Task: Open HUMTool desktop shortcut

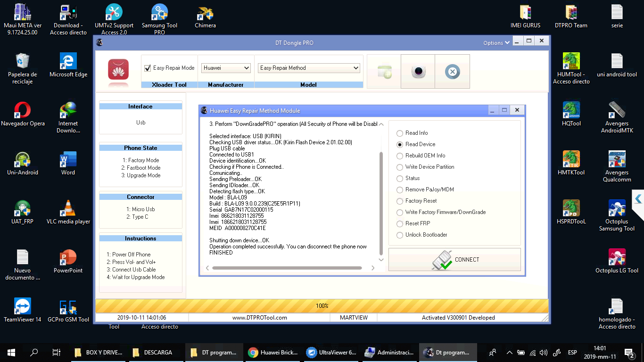Action: pos(571,68)
